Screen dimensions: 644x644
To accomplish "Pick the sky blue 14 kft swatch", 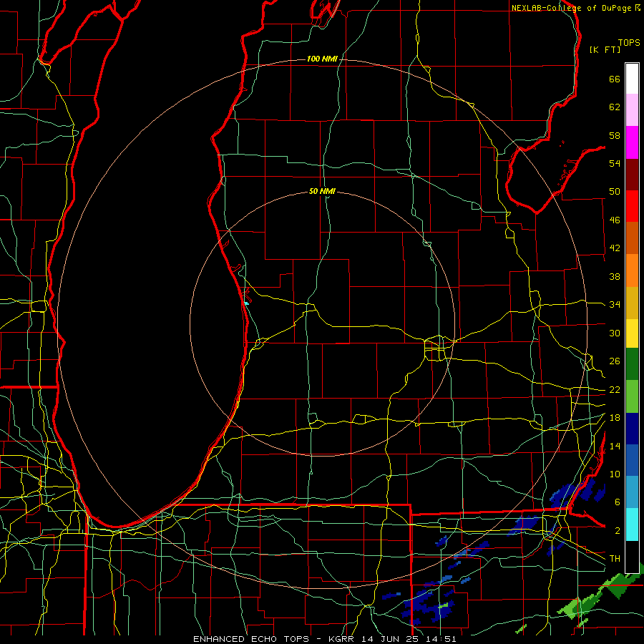I will coord(632,492).
